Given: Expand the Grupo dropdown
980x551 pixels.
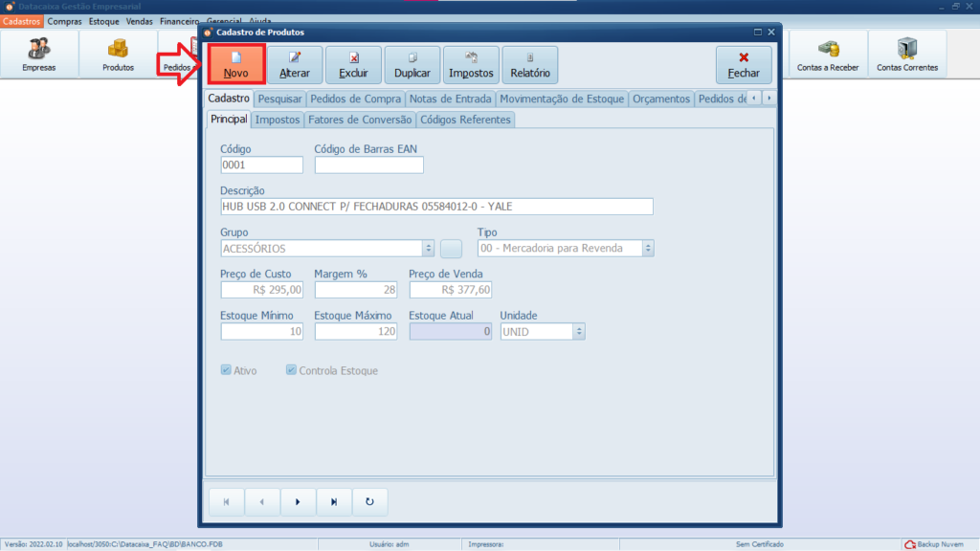Looking at the screenshot, I should pos(428,249).
